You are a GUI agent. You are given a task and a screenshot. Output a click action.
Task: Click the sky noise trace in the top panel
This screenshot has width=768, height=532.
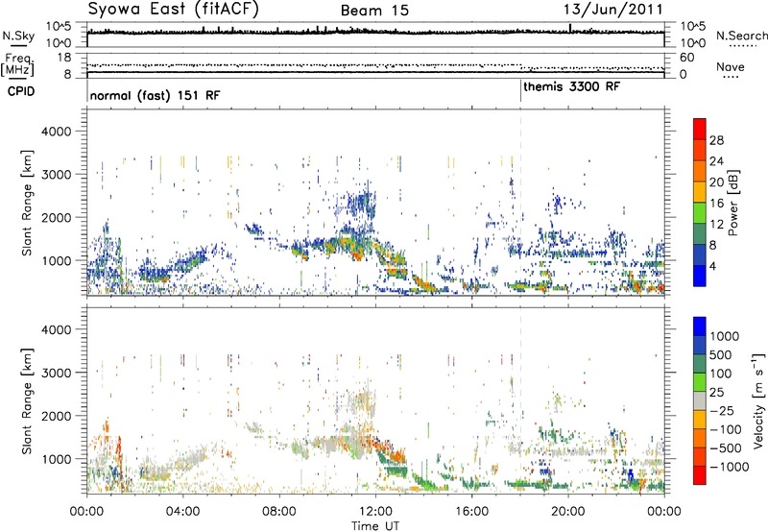[x=375, y=33]
